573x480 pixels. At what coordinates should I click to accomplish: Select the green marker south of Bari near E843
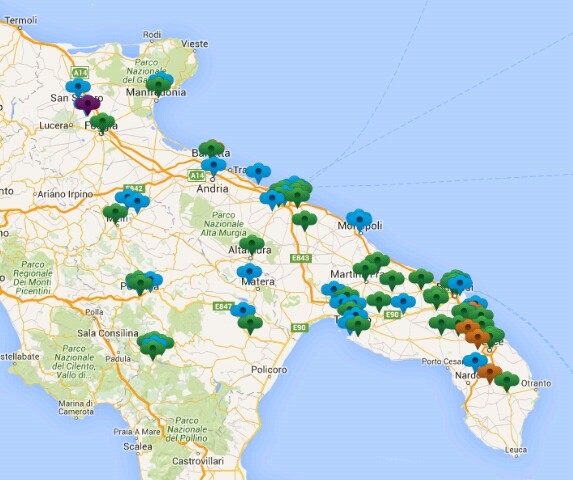coord(304,221)
